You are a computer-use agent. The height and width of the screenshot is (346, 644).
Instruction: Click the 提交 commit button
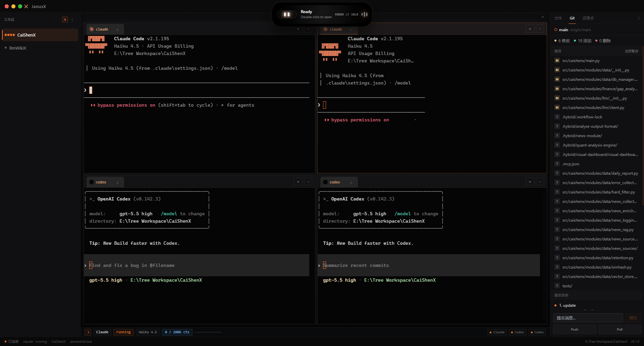click(633, 318)
